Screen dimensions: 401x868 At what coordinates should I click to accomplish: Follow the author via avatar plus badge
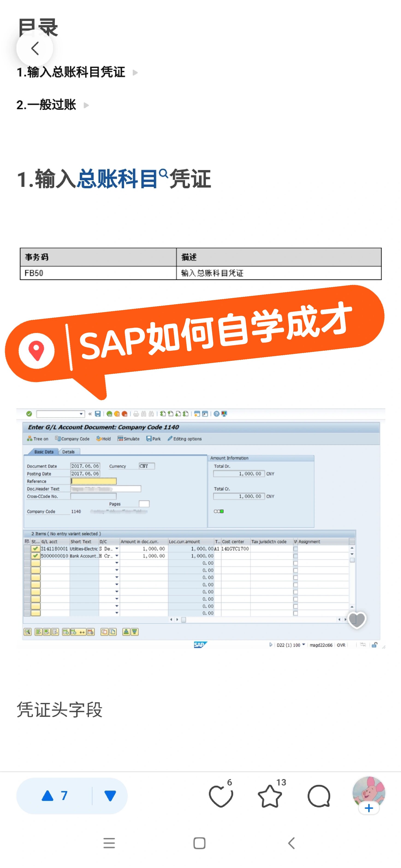pos(369,808)
